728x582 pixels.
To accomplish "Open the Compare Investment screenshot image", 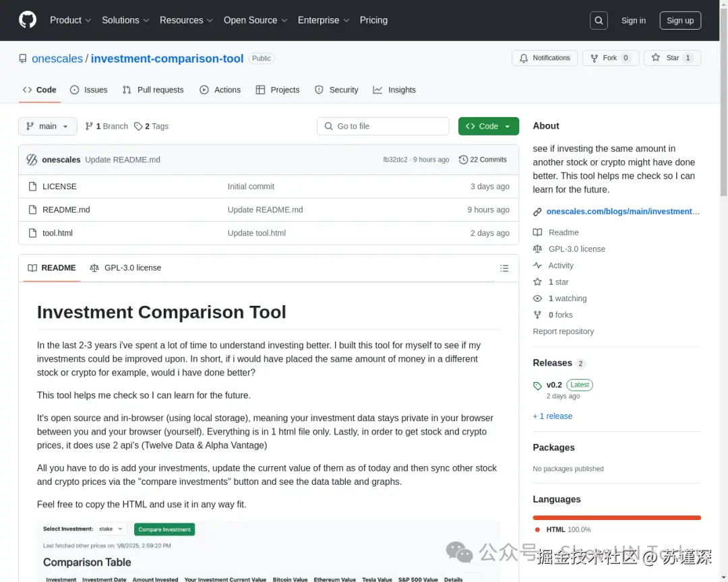I will click(268, 552).
